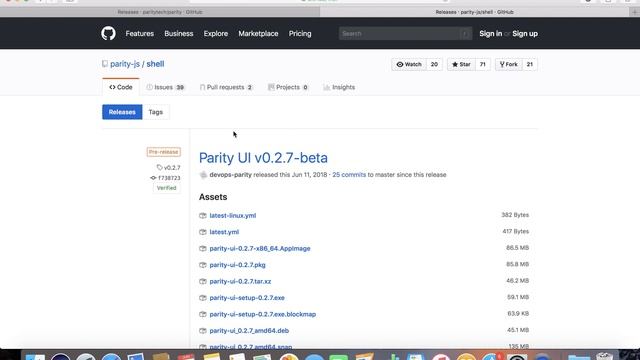Download parity-ui-0.2.7.pkg
The height and width of the screenshot is (360, 640).
(x=237, y=265)
